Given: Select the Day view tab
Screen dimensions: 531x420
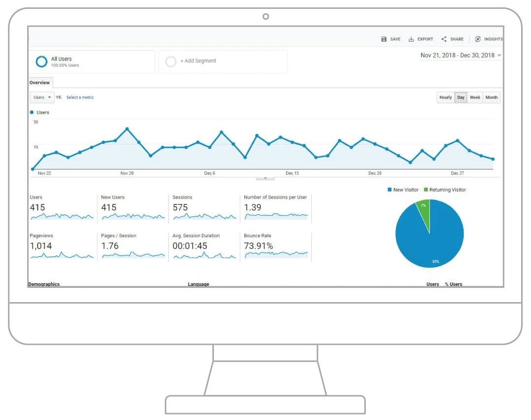Looking at the screenshot, I should coord(461,97).
